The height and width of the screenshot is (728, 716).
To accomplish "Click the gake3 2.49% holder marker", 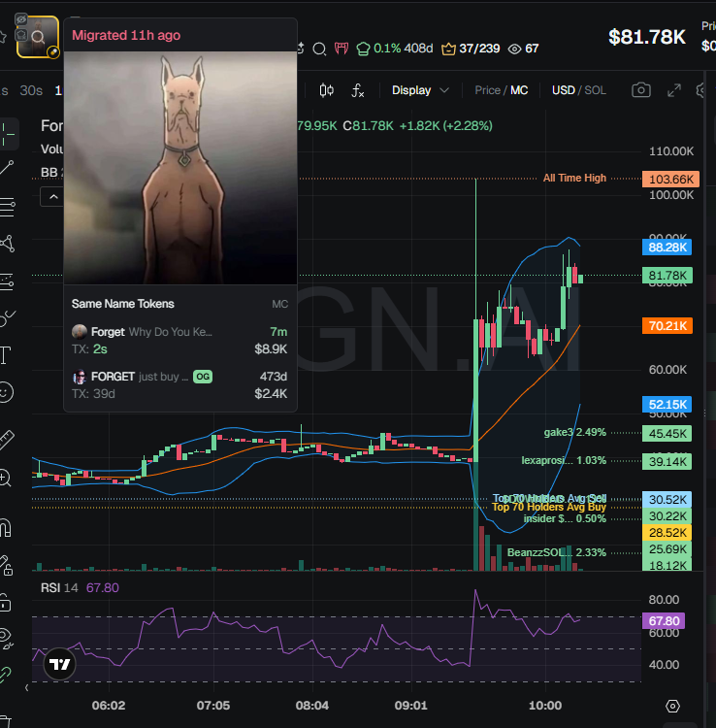I will coord(574,432).
